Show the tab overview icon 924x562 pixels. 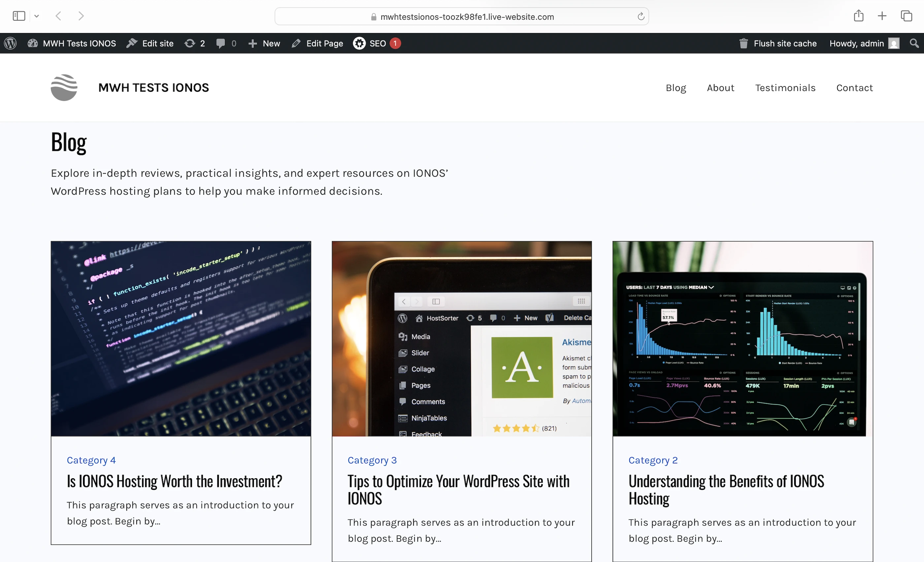point(907,16)
